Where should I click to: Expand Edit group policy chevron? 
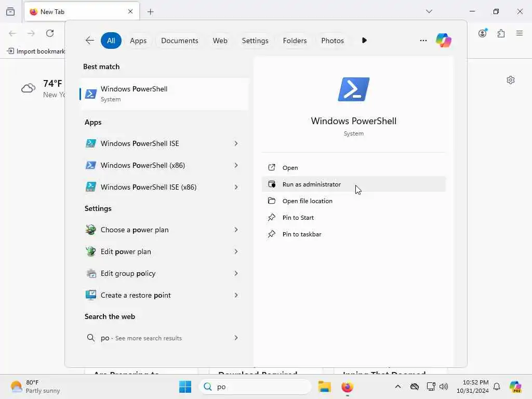pos(236,273)
